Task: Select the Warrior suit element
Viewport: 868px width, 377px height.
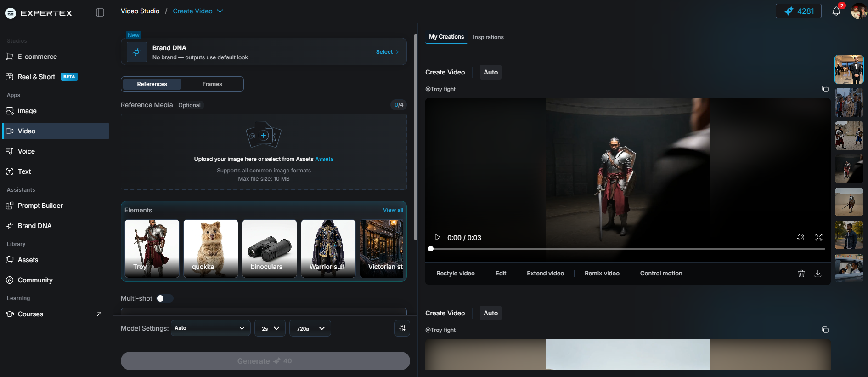Action: click(x=328, y=249)
